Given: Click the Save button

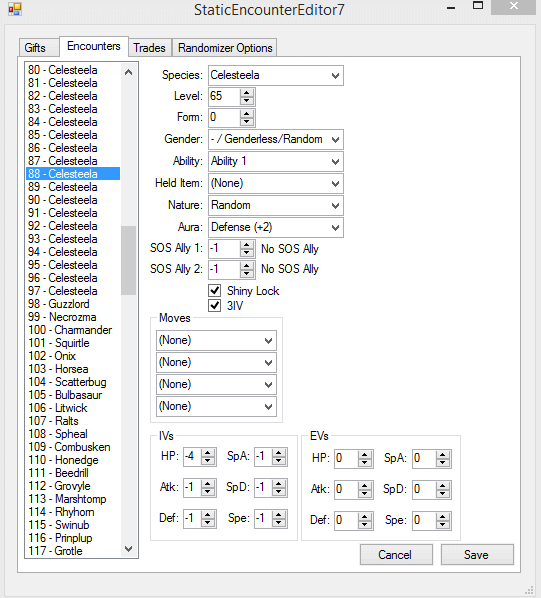Looking at the screenshot, I should 477,555.
